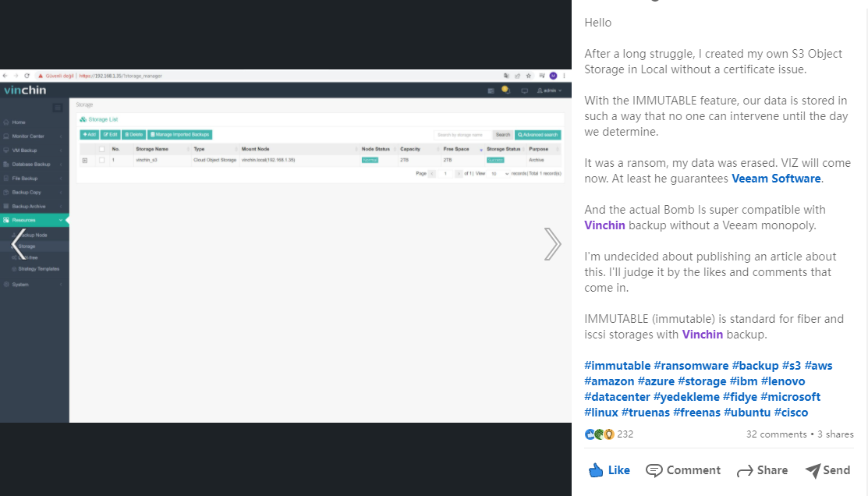Toggle the select-all checkbox in table header
Viewport: 868px width, 496px height.
[101, 149]
